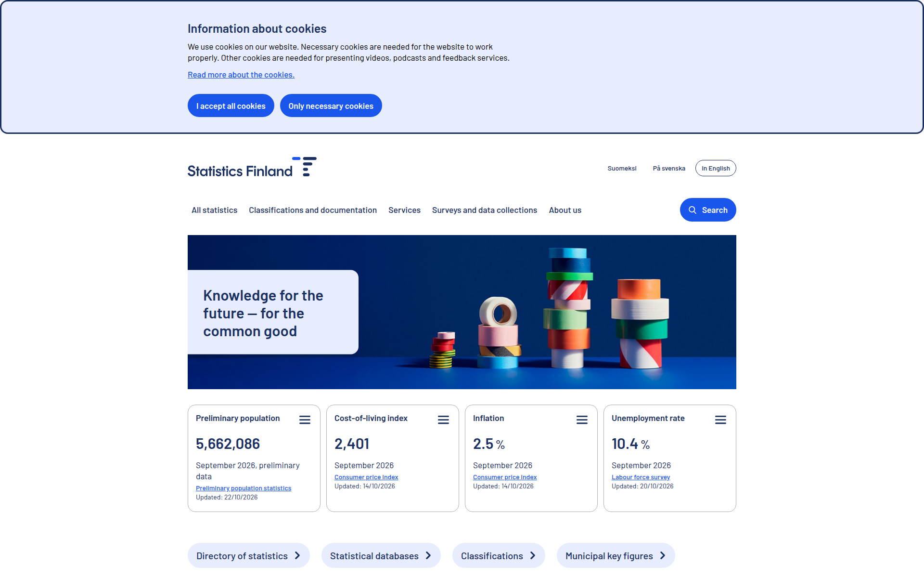Select the In English language button
Screen dimensions: 924x578
click(x=716, y=168)
